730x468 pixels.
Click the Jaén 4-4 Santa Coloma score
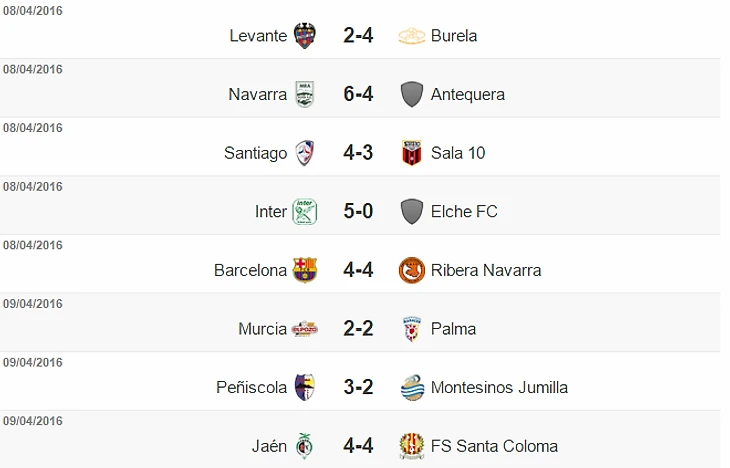[358, 446]
